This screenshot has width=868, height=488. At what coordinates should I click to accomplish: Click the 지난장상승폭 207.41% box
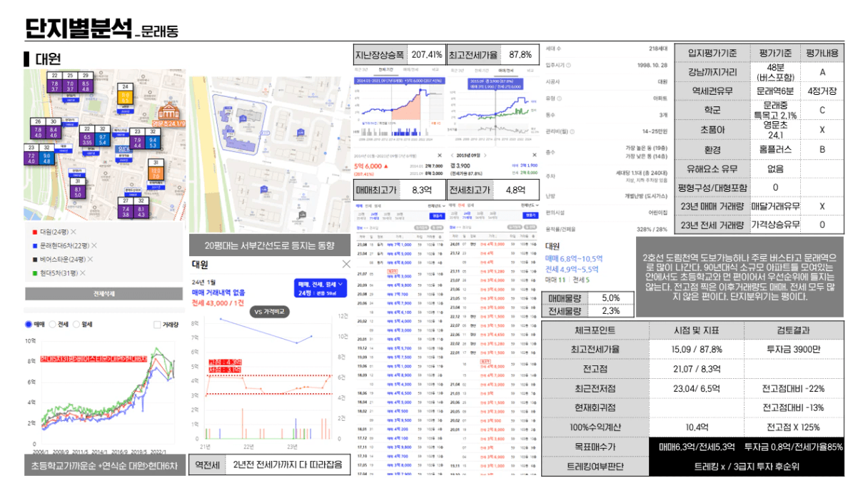pos(400,54)
